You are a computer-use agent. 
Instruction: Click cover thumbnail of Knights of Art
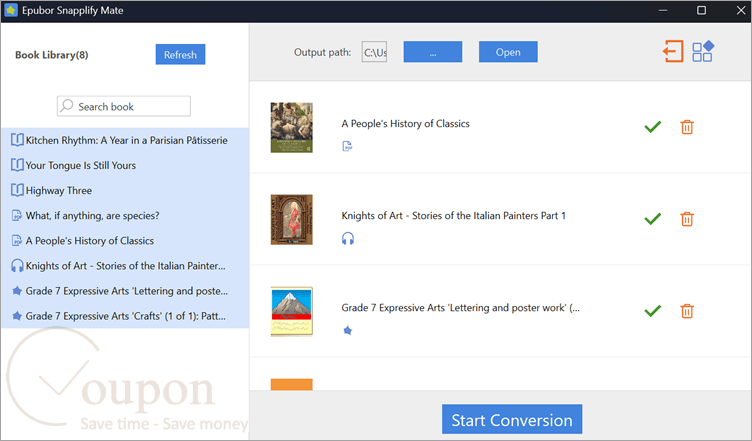pyautogui.click(x=292, y=220)
